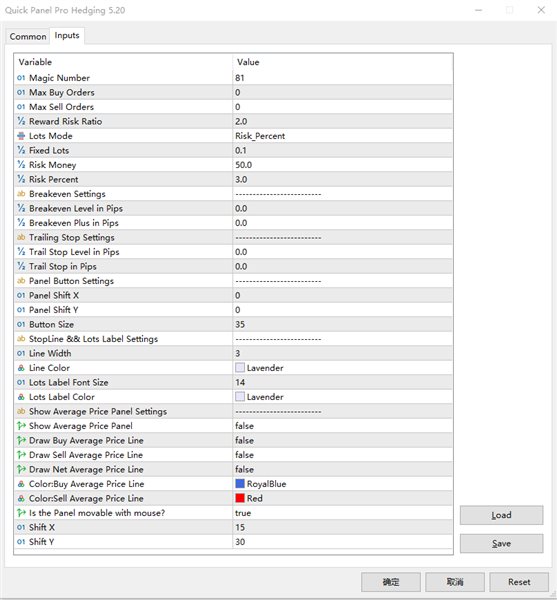Close the Quick Panel Pro Hedging dialog

541,10
